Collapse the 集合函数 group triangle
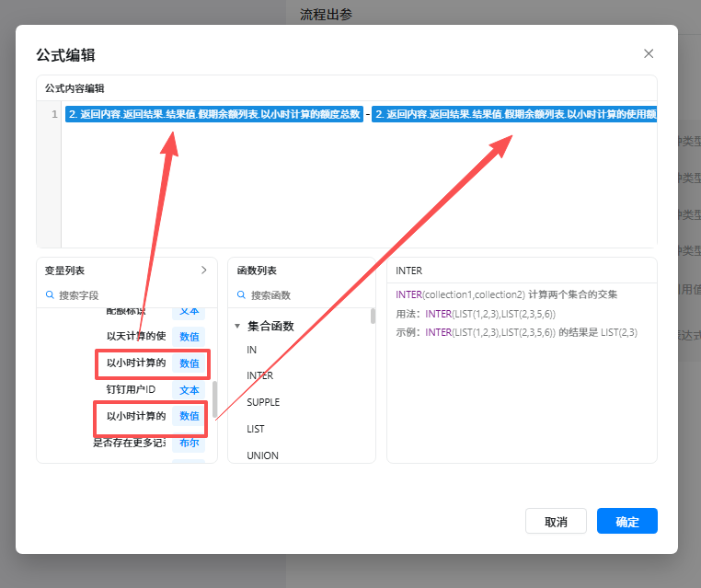This screenshot has height=588, width=701. click(x=237, y=326)
